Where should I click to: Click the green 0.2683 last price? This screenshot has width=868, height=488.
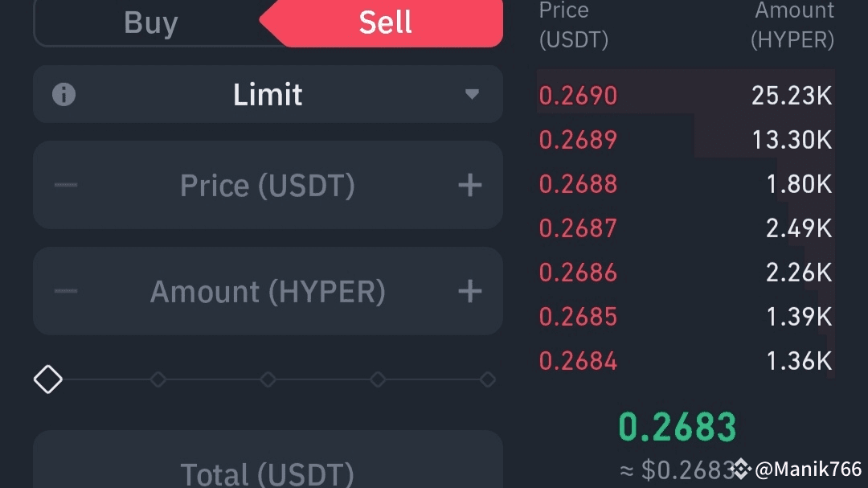(x=678, y=428)
